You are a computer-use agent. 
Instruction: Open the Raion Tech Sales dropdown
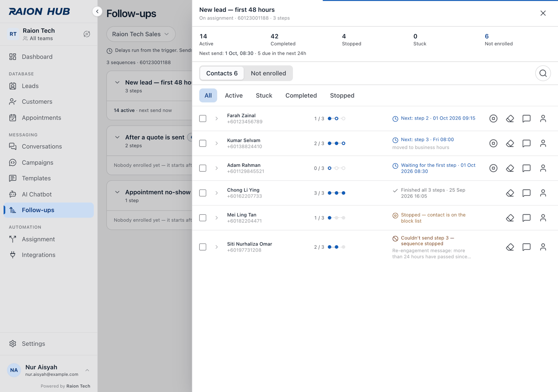[x=141, y=34]
